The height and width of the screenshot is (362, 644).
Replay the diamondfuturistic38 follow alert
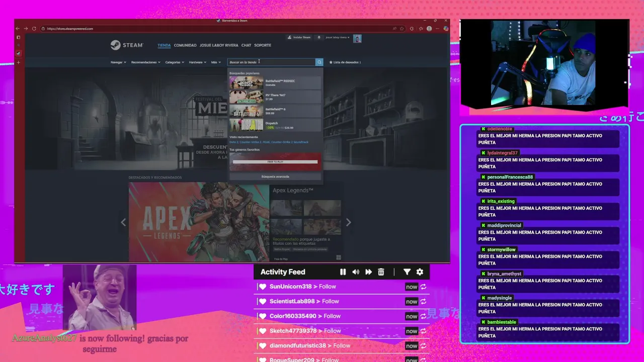(x=424, y=345)
